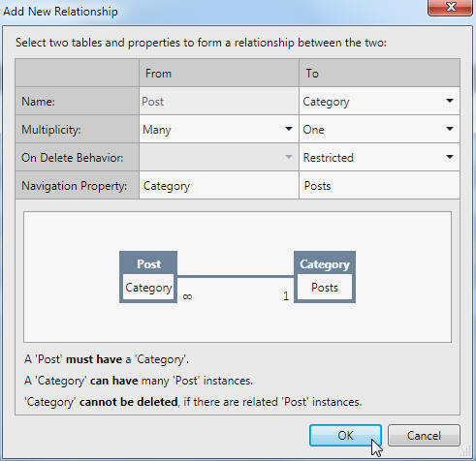Screen dimensions: 476x461
Task: Select the Post table box in diagram
Action: click(148, 277)
